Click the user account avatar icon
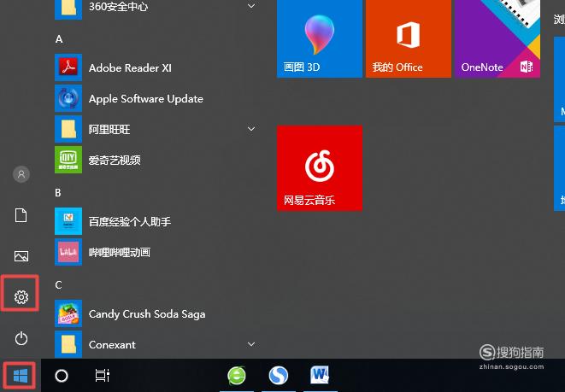Screen dimensions: 565x392 pyautogui.click(x=21, y=174)
